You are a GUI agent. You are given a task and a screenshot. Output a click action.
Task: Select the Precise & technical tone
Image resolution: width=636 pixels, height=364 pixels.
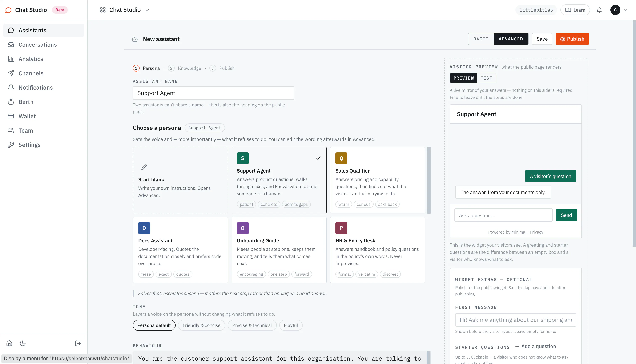[252, 325]
